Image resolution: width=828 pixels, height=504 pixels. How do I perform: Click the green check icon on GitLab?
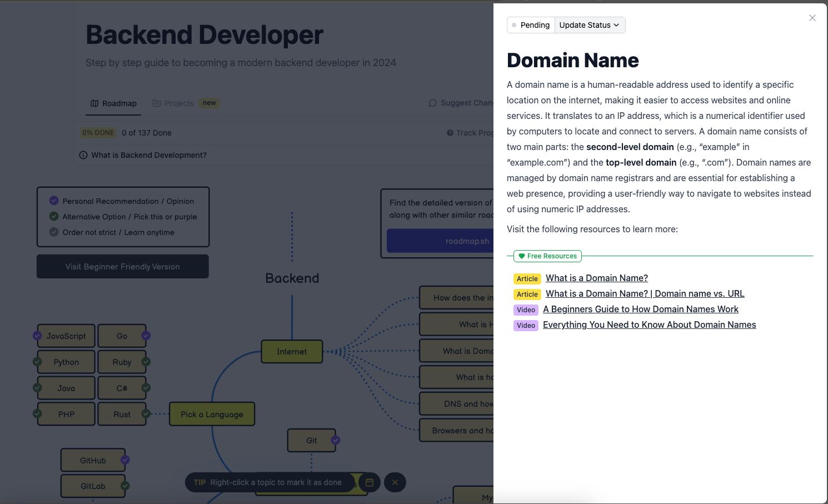125,486
